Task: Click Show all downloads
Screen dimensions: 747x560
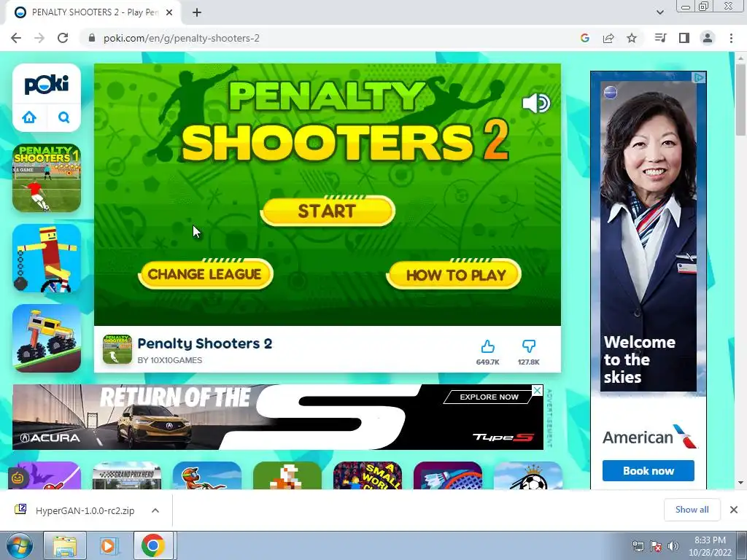Action: click(692, 510)
